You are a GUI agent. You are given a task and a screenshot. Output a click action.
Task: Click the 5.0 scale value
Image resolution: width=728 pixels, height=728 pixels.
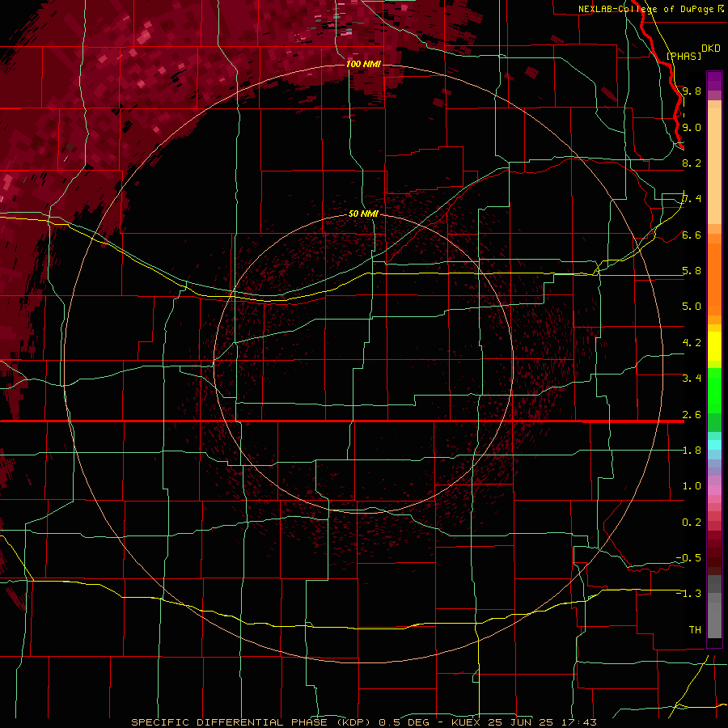tap(692, 307)
